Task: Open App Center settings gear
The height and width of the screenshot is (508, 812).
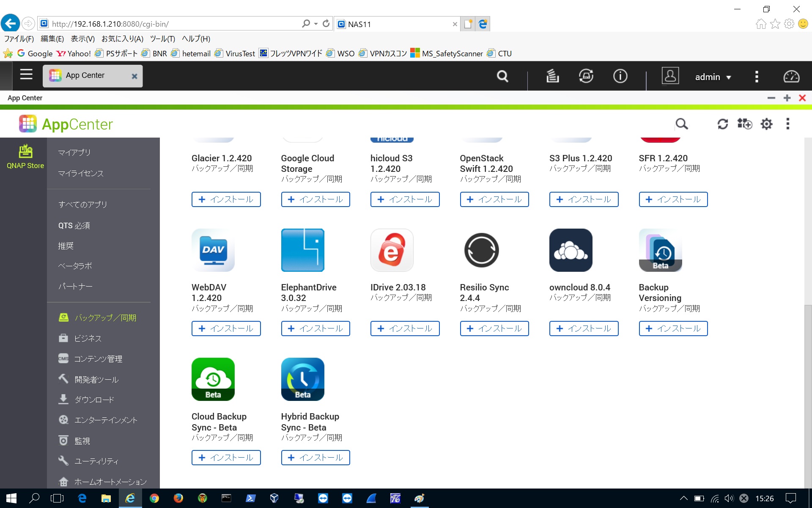Action: tap(767, 124)
